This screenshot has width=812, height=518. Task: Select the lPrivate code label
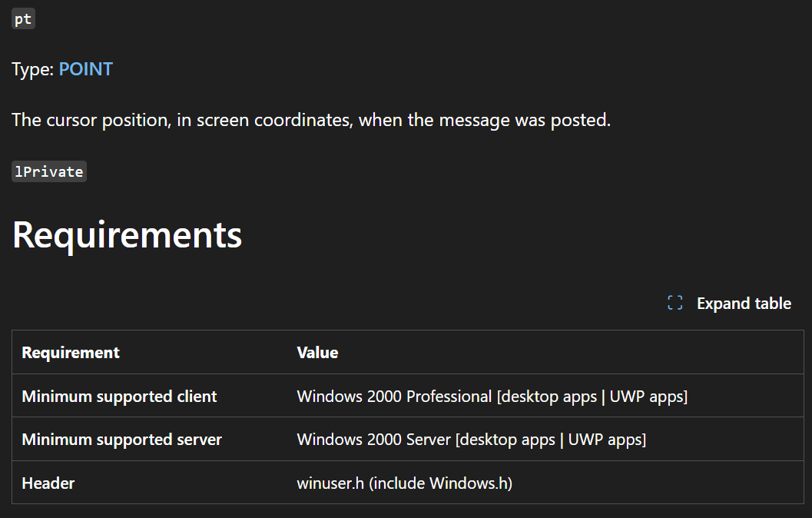coord(48,171)
